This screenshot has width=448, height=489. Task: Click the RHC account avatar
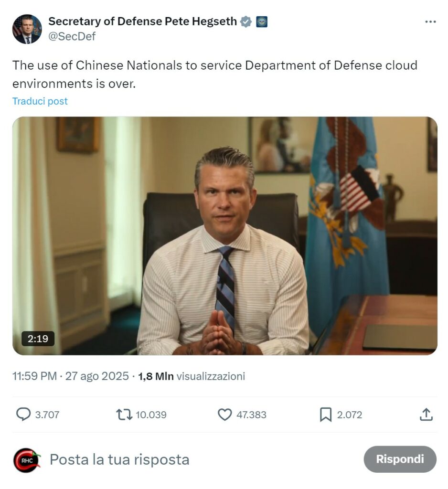[x=27, y=460]
